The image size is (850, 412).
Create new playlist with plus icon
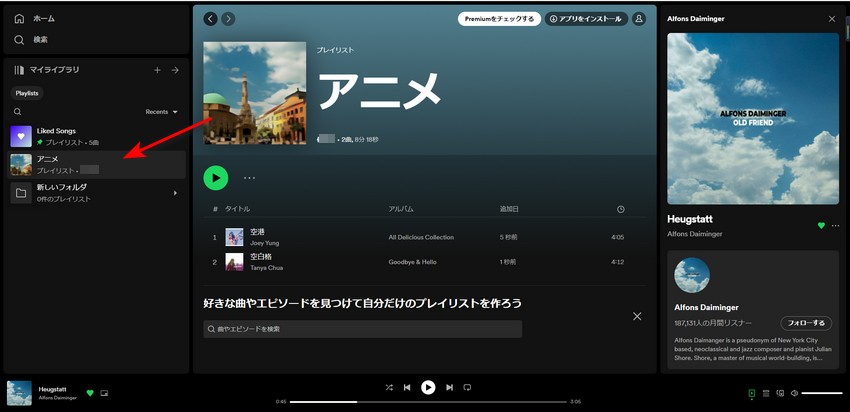click(x=157, y=70)
